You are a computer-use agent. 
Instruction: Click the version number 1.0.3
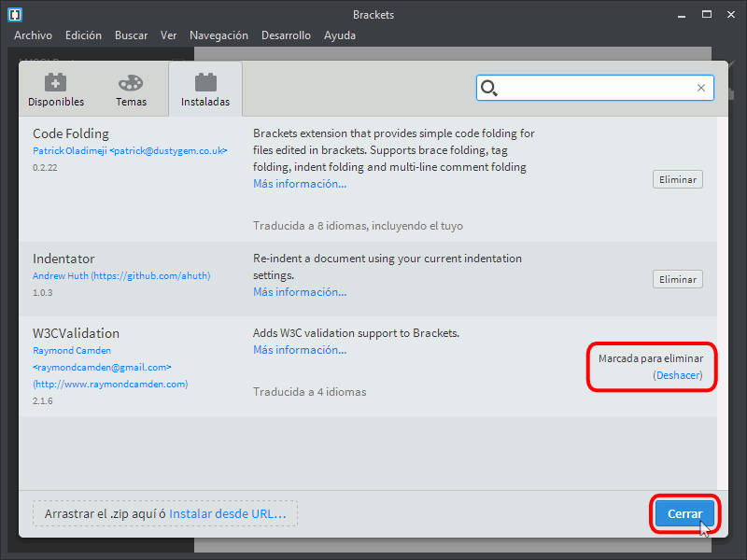click(42, 293)
